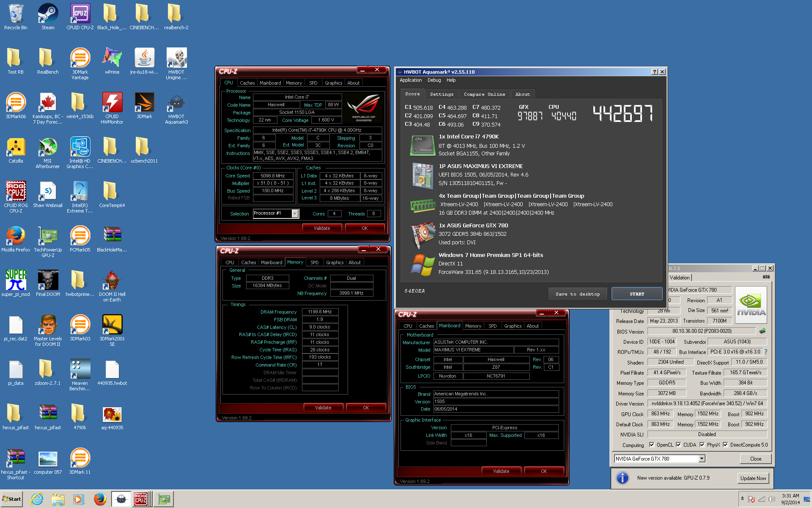Click GPU-Z bus interface question mark
Viewport: 812px width, 508px height.
[x=765, y=352]
